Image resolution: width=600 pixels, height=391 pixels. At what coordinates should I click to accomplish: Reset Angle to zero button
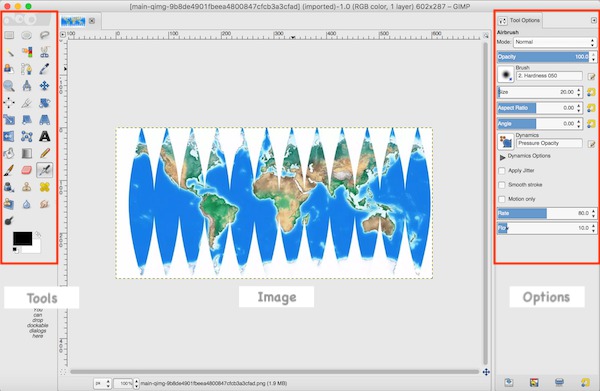(591, 124)
